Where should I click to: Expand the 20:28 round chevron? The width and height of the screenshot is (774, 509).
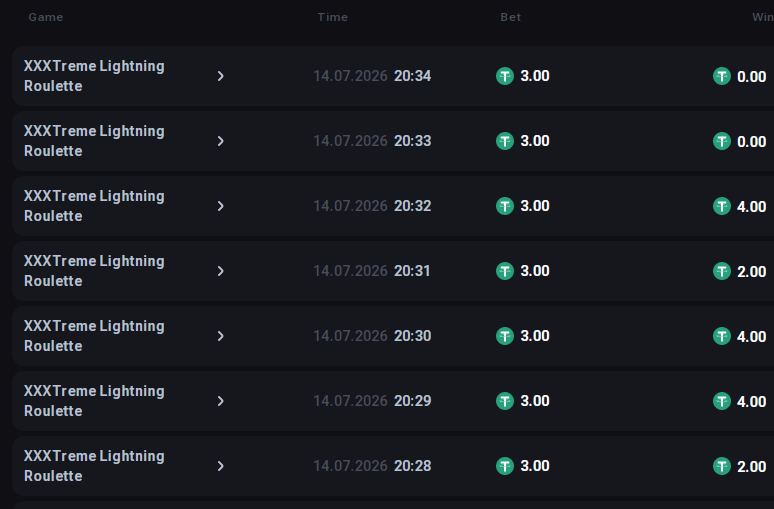point(221,466)
